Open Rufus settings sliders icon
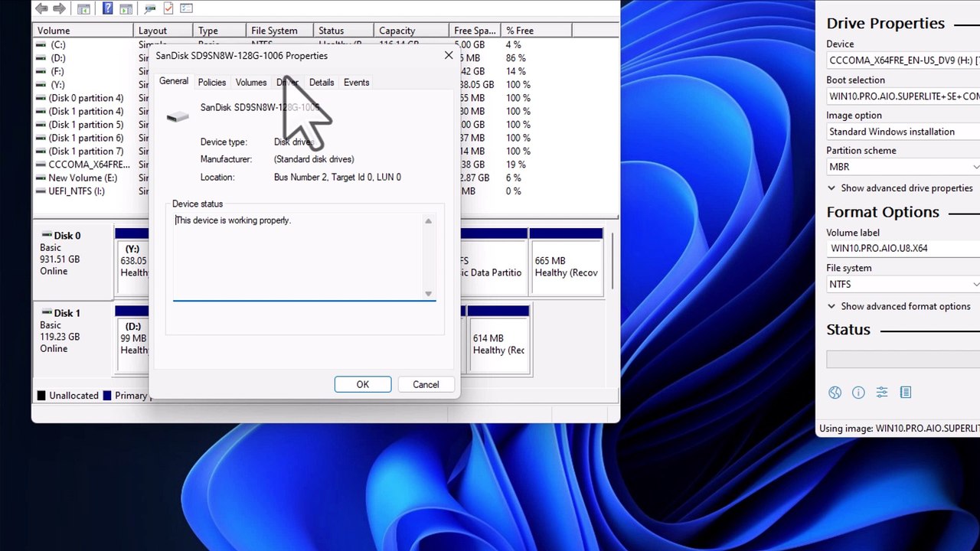This screenshot has height=551, width=980. [882, 393]
